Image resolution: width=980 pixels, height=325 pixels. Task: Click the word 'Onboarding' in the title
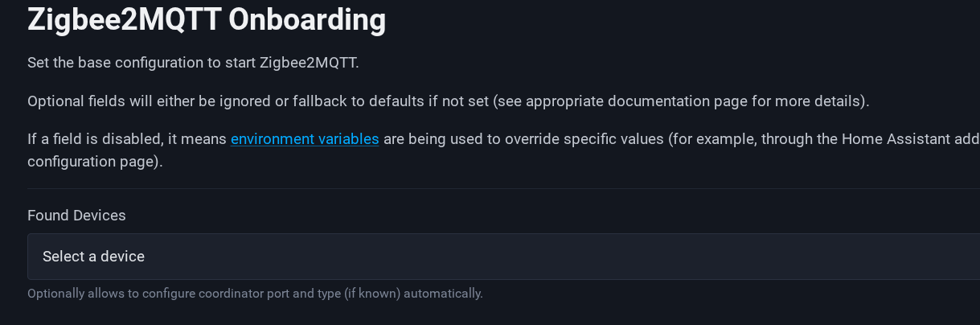(307, 20)
